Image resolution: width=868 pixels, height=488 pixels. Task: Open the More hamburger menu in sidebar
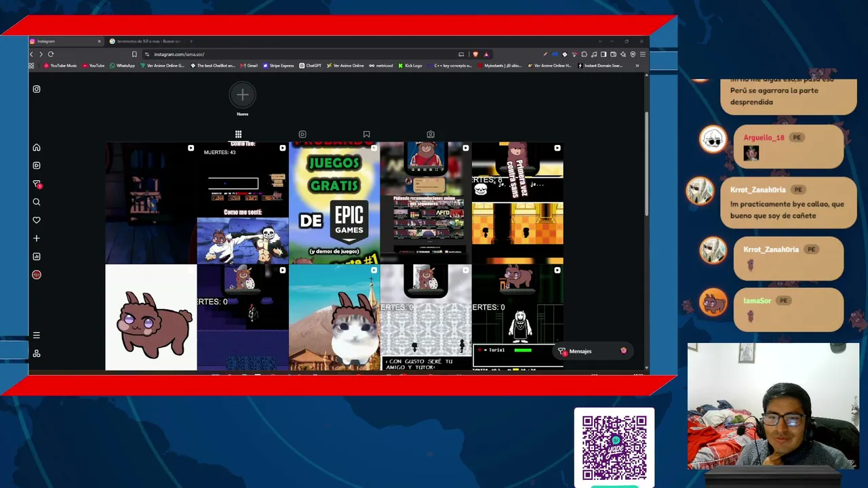tap(37, 335)
